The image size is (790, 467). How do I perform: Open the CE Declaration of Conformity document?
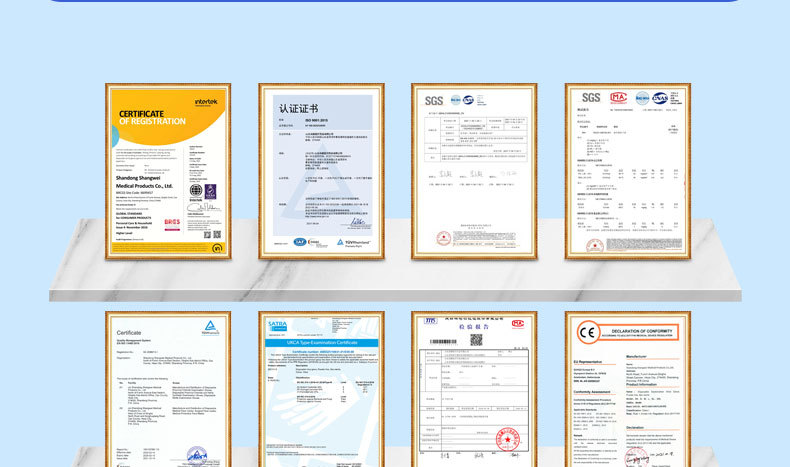(x=628, y=389)
